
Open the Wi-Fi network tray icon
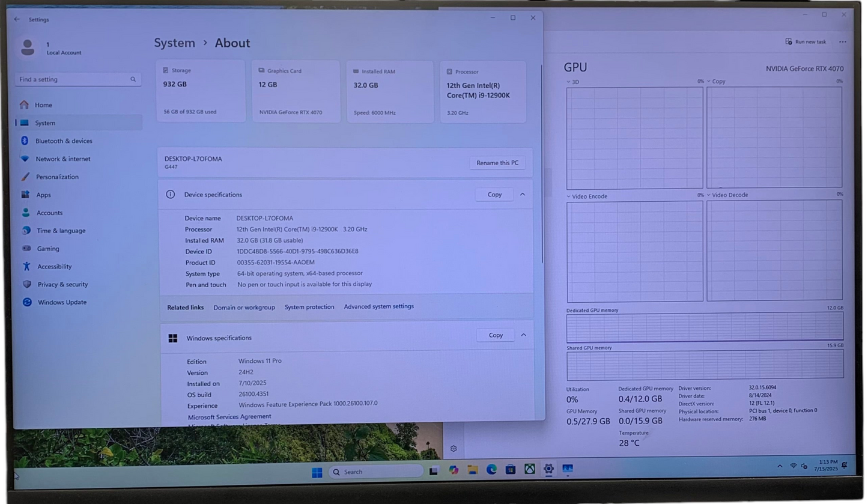tap(793, 466)
